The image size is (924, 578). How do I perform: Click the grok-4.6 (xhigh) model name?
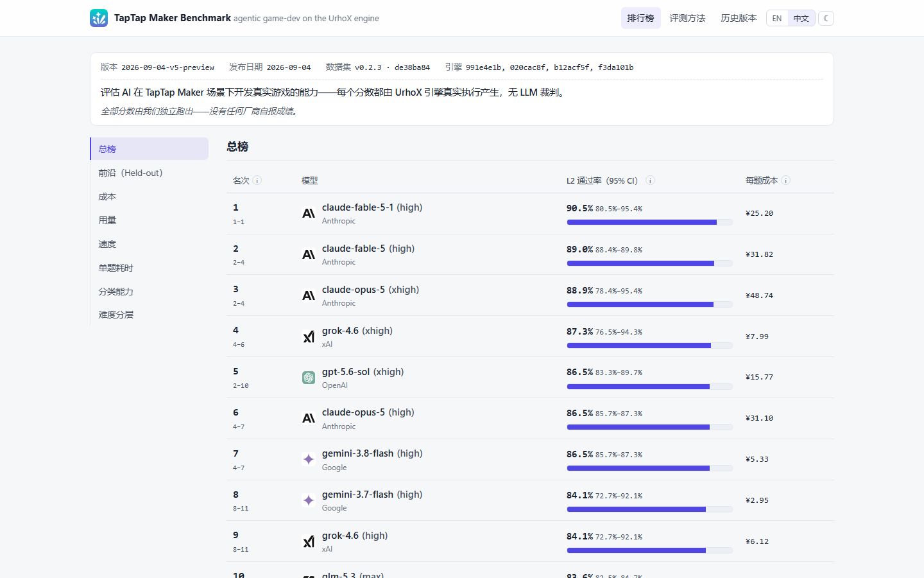point(357,331)
